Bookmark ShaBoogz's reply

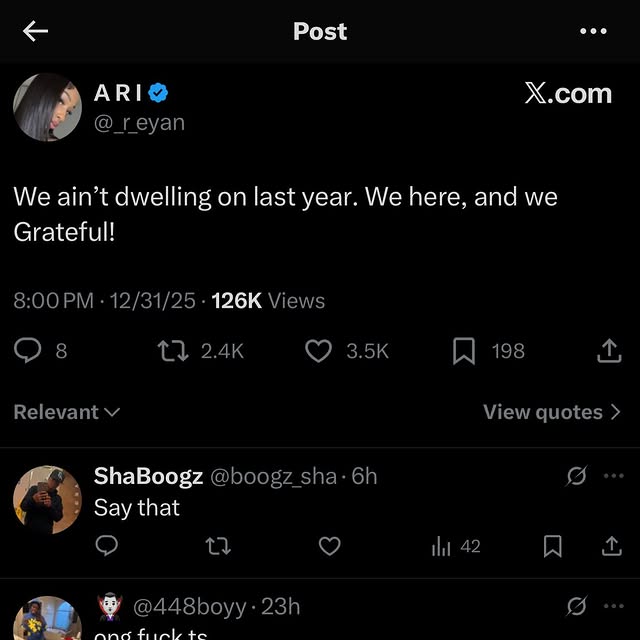tap(552, 546)
